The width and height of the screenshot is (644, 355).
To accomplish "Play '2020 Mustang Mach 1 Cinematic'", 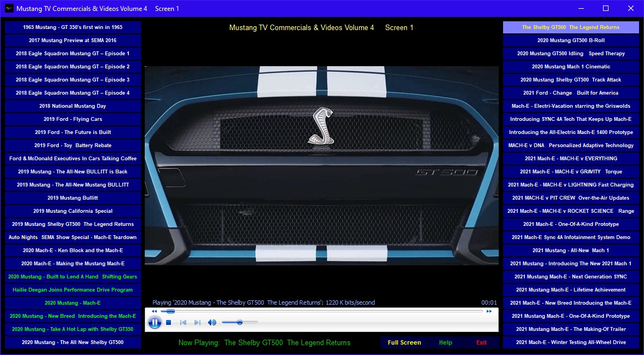I will coord(571,67).
